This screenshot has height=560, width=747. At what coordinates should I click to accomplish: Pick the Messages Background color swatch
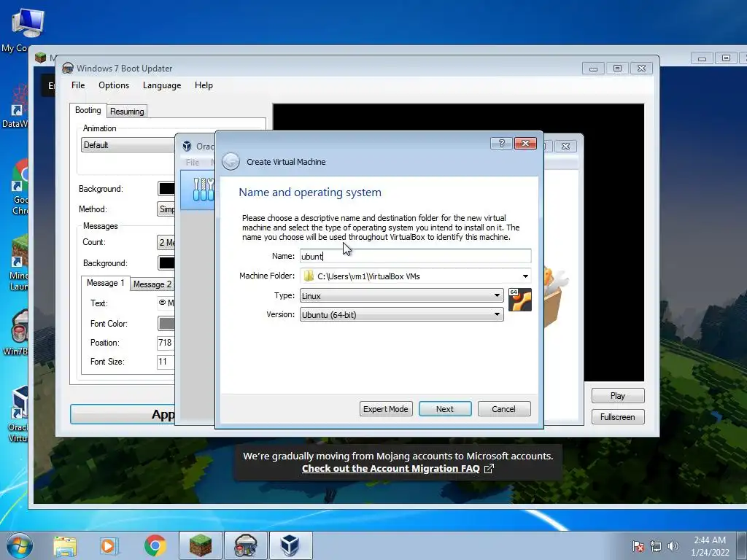point(166,262)
